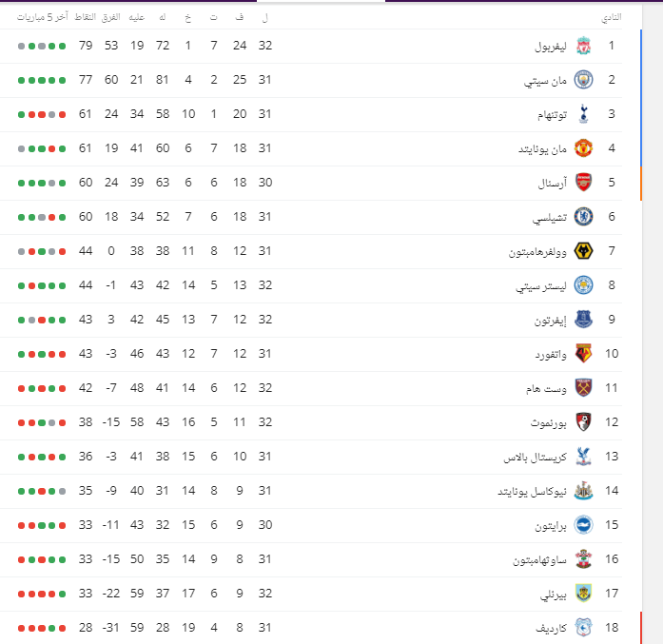Click the النادي club column header
This screenshot has width=663, height=644.
point(612,17)
